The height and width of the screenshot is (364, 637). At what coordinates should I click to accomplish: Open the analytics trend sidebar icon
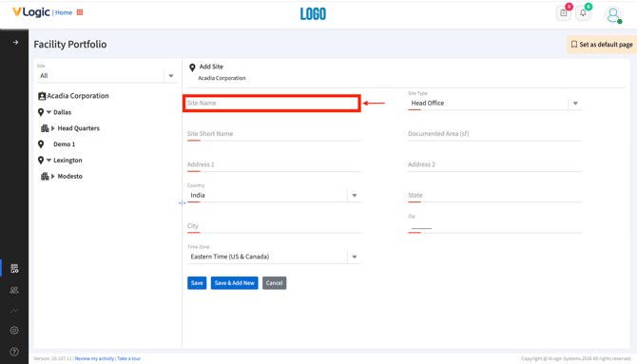[14, 311]
